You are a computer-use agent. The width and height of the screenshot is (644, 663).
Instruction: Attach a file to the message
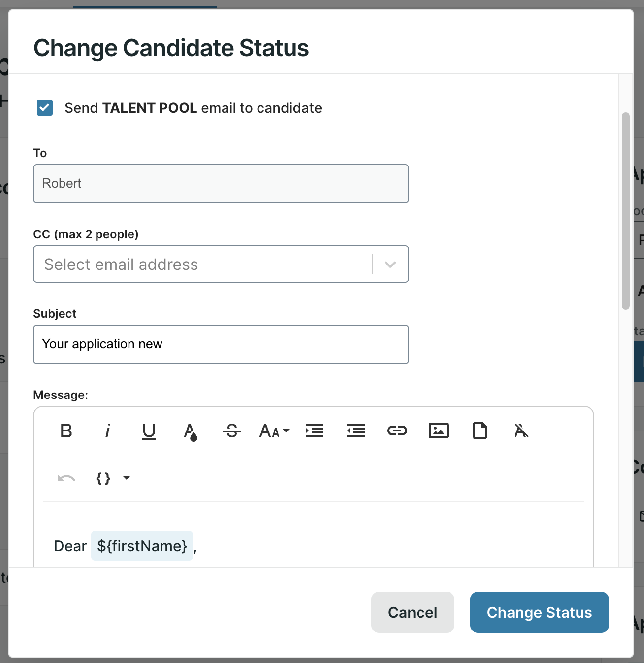click(x=480, y=431)
